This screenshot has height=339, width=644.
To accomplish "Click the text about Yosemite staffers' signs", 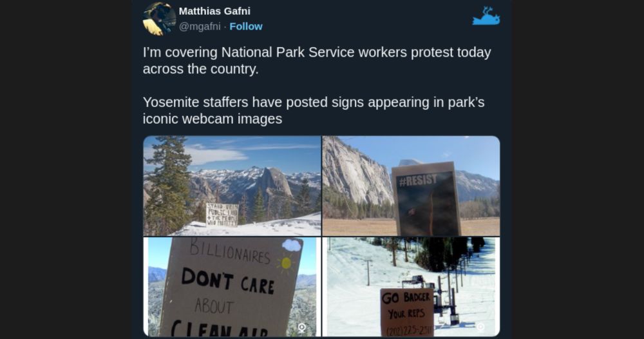I will pos(314,110).
